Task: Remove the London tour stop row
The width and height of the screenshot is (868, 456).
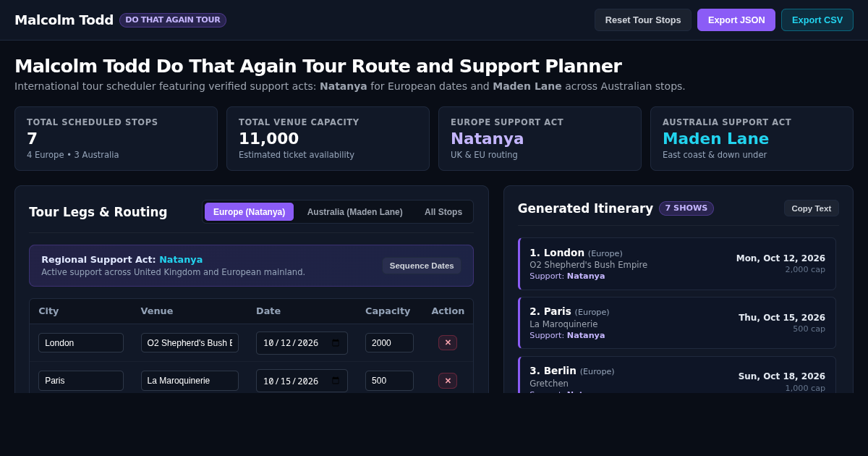Action: click(448, 343)
